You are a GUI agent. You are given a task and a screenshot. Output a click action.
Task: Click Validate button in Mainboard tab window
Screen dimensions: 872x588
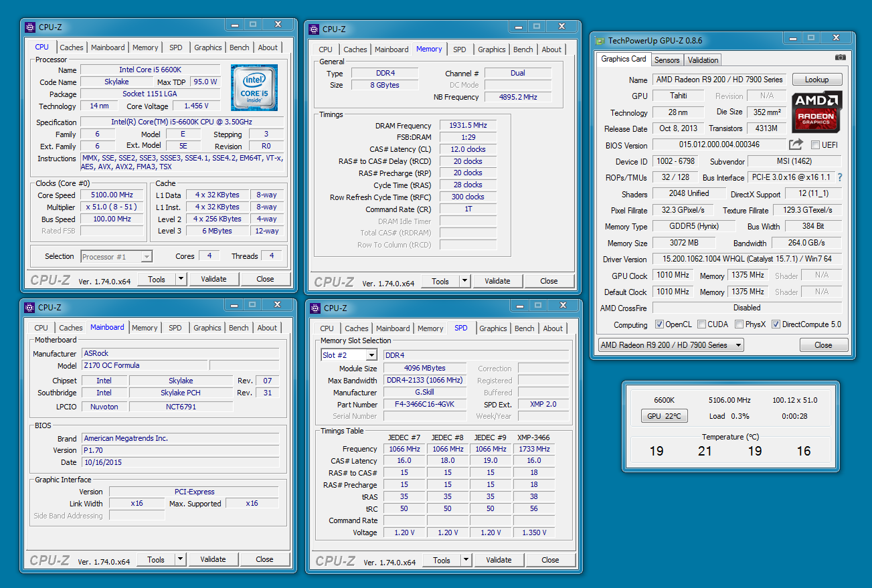pos(213,559)
